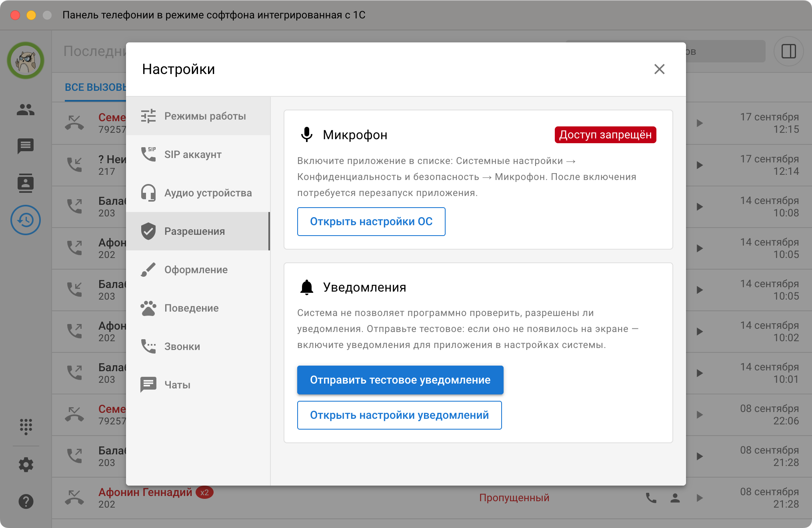
Task: Click the brush icon of Оформление
Action: [148, 270]
